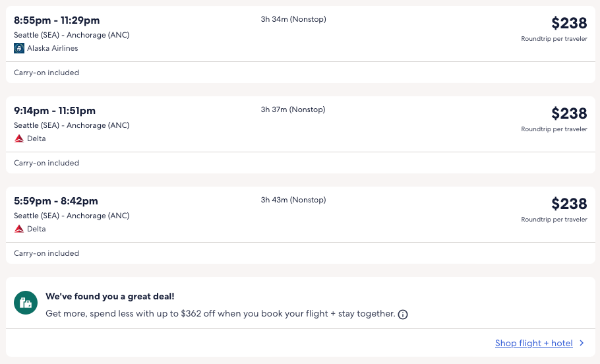Open the Shop flight + hotel link
The width and height of the screenshot is (600, 364).
click(533, 343)
